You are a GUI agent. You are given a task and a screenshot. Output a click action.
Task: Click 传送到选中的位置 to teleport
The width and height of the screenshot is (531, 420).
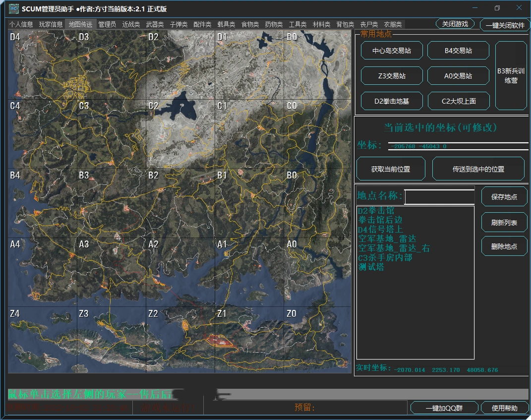click(x=478, y=169)
